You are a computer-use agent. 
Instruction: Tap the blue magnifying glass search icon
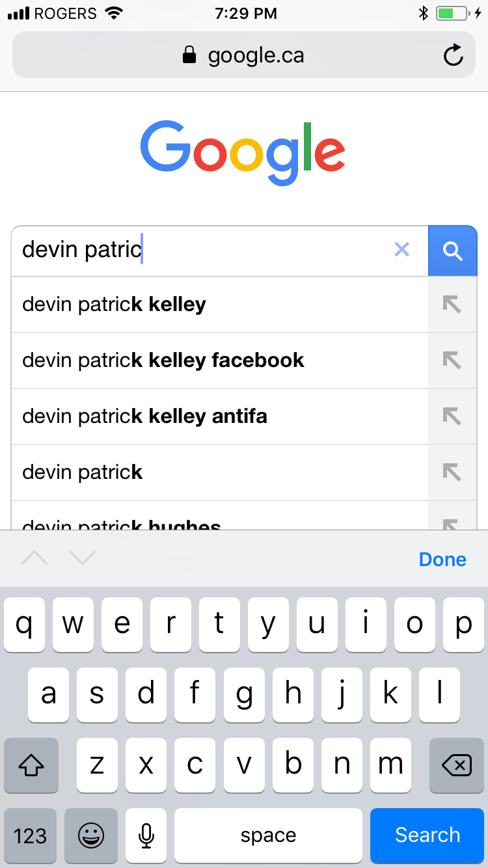(452, 251)
